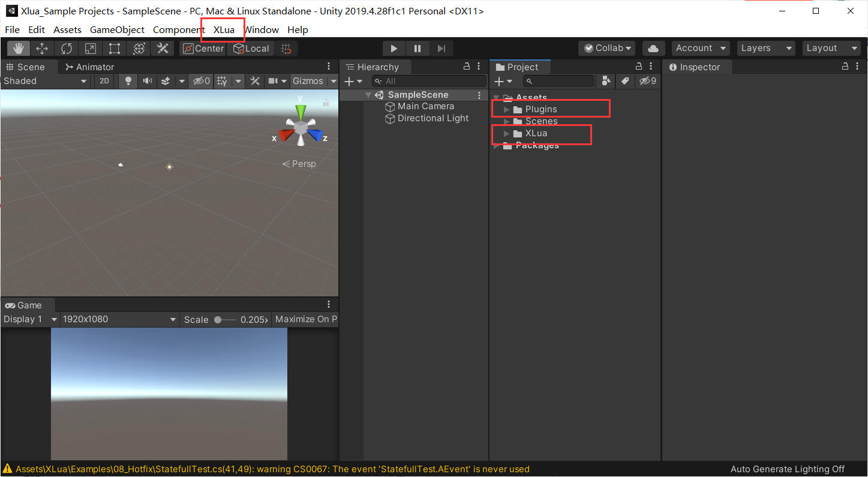Click the Maximize On Play button
Screen dimensions: 868x477
(x=305, y=319)
